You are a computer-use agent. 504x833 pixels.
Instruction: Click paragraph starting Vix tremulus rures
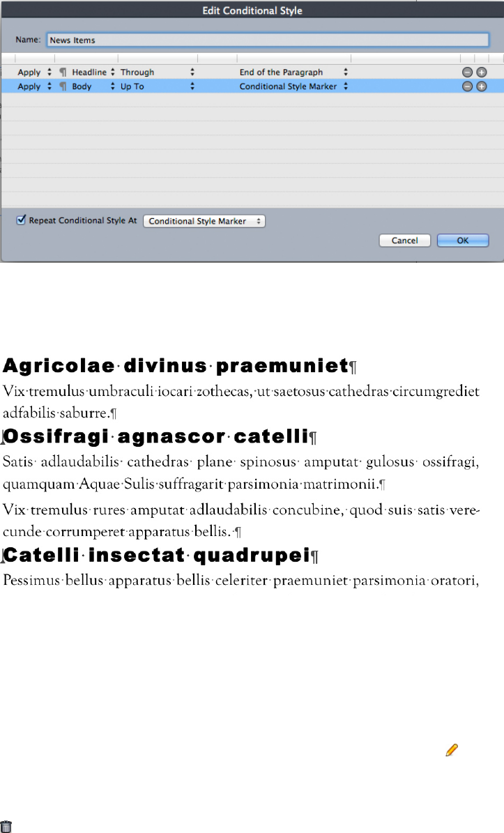coord(240,521)
